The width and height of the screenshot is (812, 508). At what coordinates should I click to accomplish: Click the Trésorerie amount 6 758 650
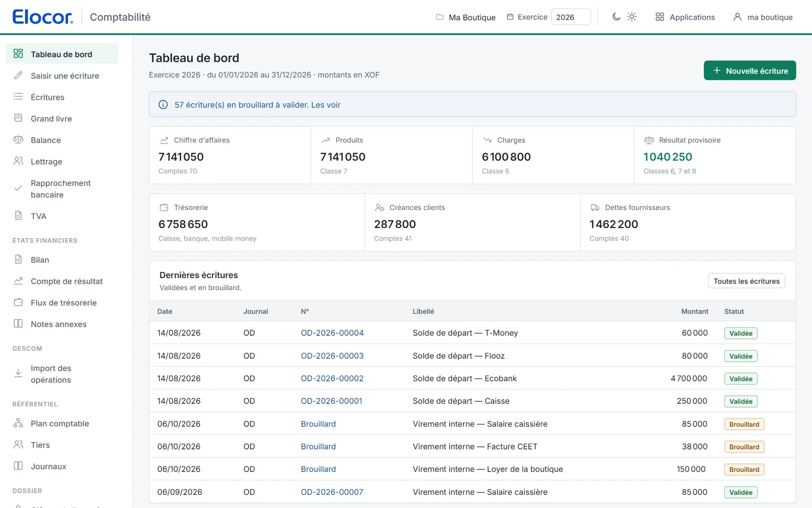click(x=183, y=224)
